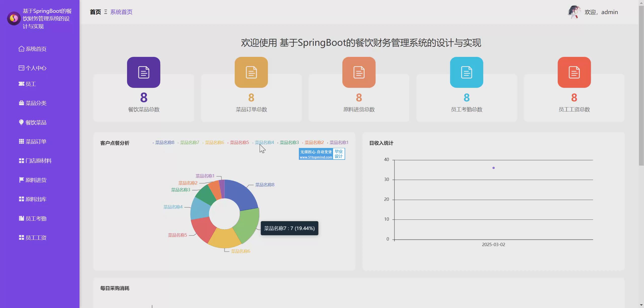Image resolution: width=644 pixels, height=308 pixels.
Task: Toggle 菜品名称1 legend entry visibility
Action: point(339,143)
